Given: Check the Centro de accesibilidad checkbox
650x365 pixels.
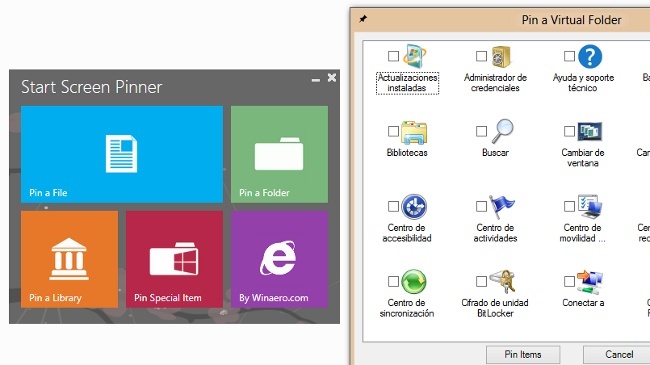Looking at the screenshot, I should click(x=393, y=206).
